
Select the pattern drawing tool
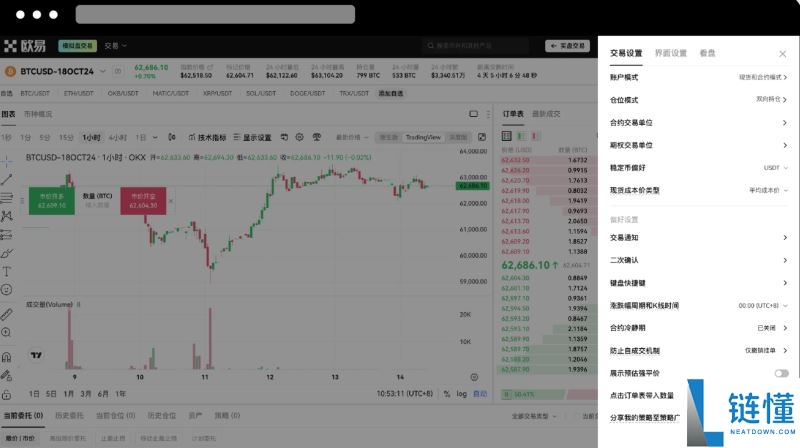(7, 216)
